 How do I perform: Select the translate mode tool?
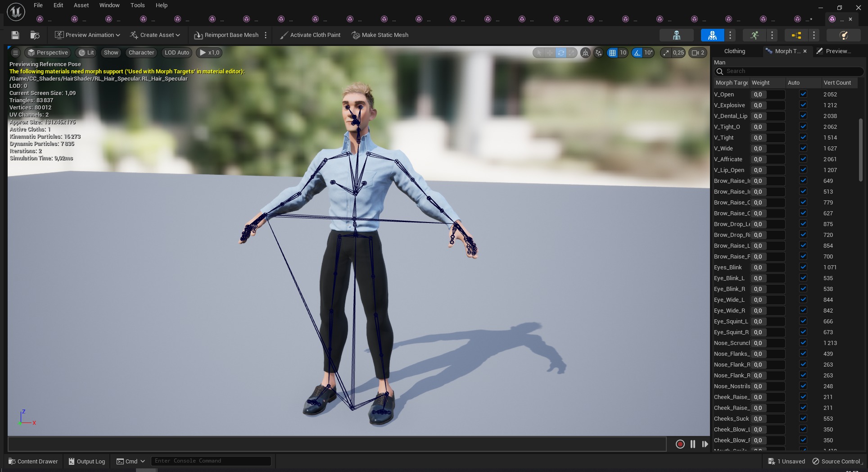550,53
